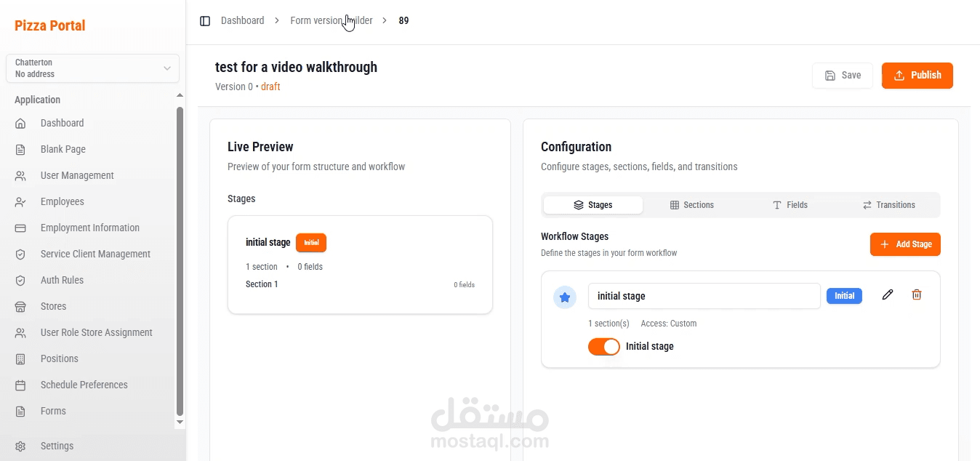The image size is (980, 461).
Task: Toggle the sidebar panel icon near breadcrumb
Action: [x=205, y=20]
